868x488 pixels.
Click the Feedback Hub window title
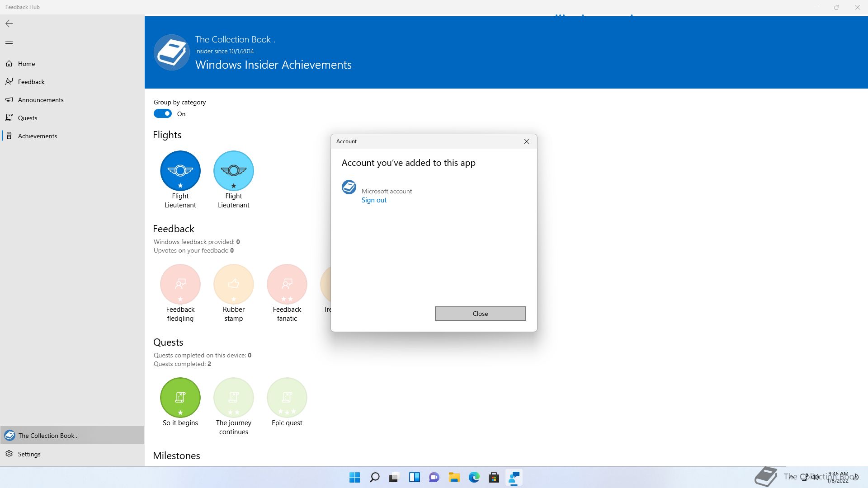click(23, 7)
